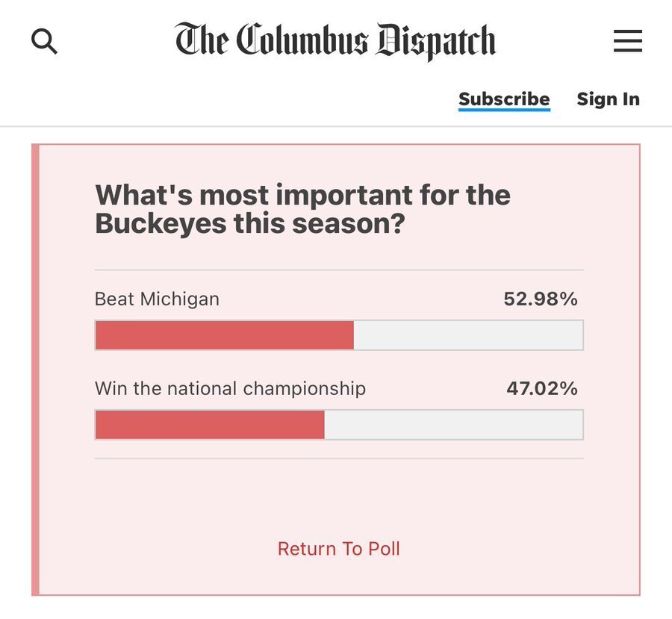Click the Return To Poll link

[339, 549]
